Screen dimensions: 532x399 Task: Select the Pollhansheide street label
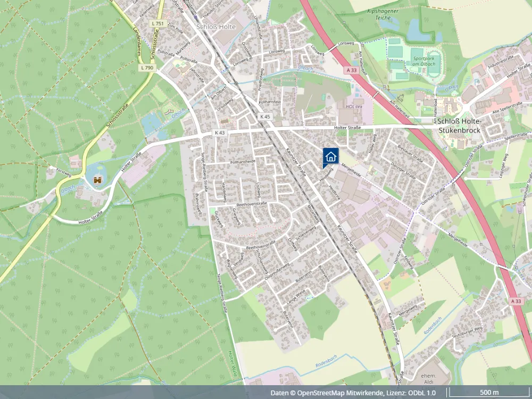(x=243, y=162)
